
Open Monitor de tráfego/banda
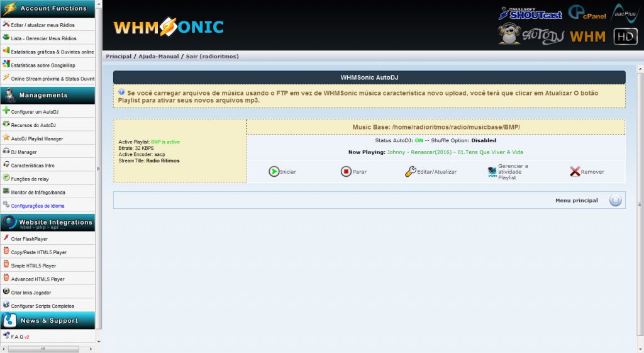point(38,193)
